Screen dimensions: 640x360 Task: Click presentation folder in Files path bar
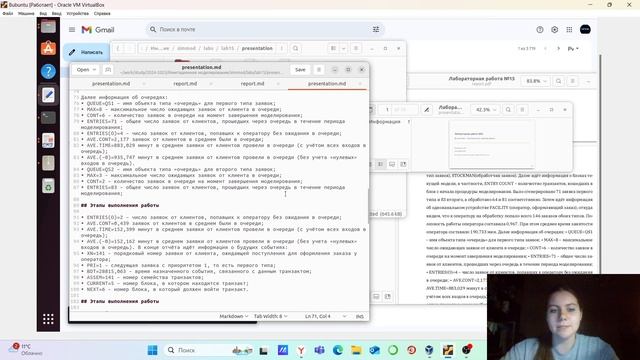pos(257,48)
